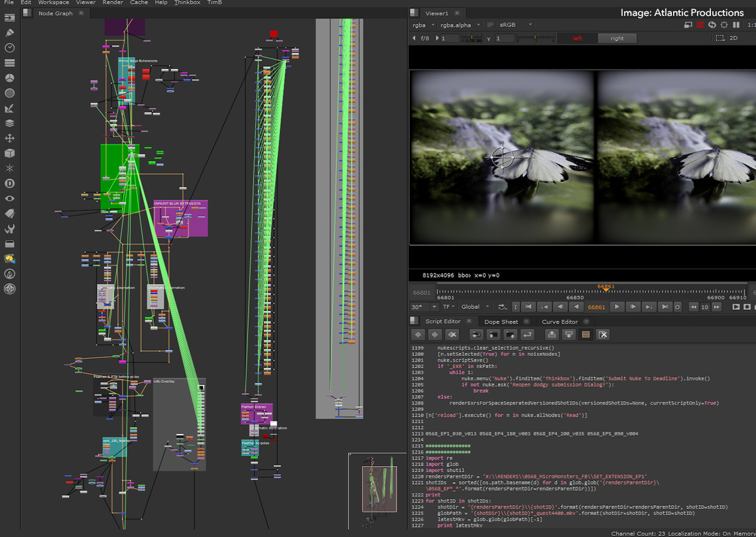This screenshot has height=537, width=756.
Task: Open the Transform nodes menu icon
Action: coord(10,139)
